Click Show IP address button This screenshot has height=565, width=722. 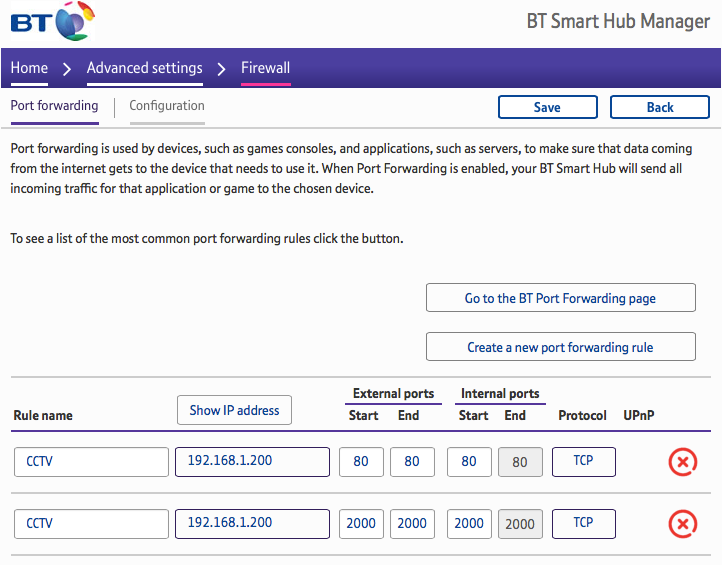click(x=234, y=410)
